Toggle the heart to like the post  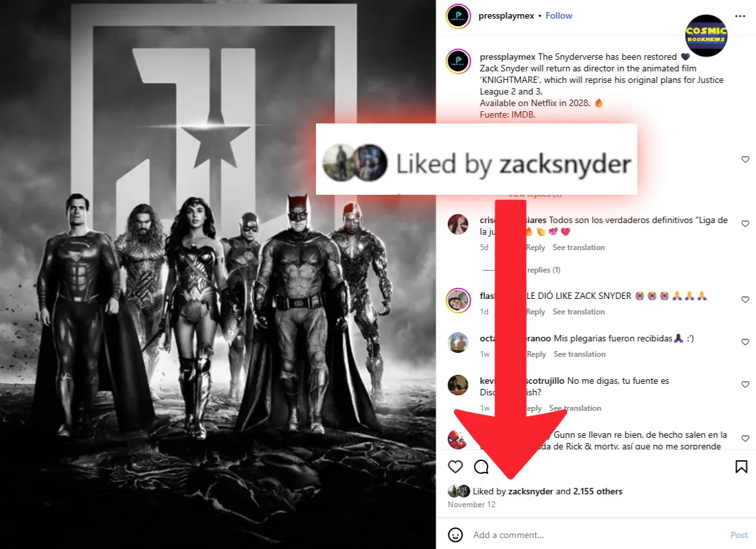click(455, 467)
